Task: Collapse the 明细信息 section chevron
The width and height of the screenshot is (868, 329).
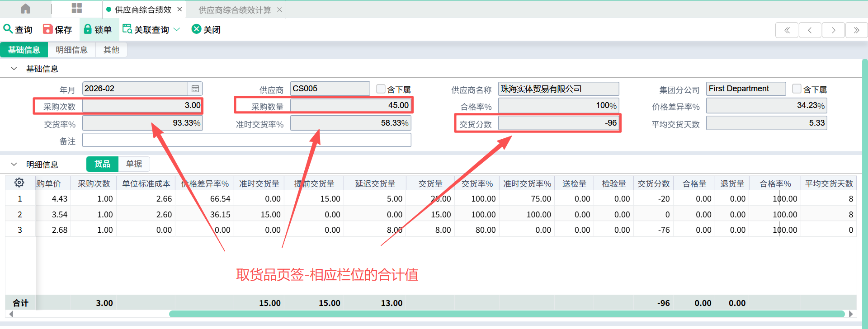Action: point(14,164)
